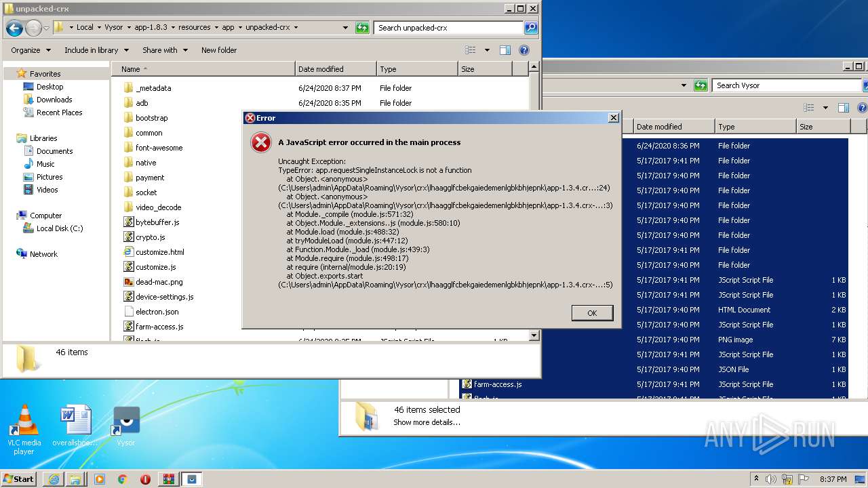Select Favorites in the navigation pane
Image resolution: width=868 pixels, height=488 pixels.
point(45,74)
